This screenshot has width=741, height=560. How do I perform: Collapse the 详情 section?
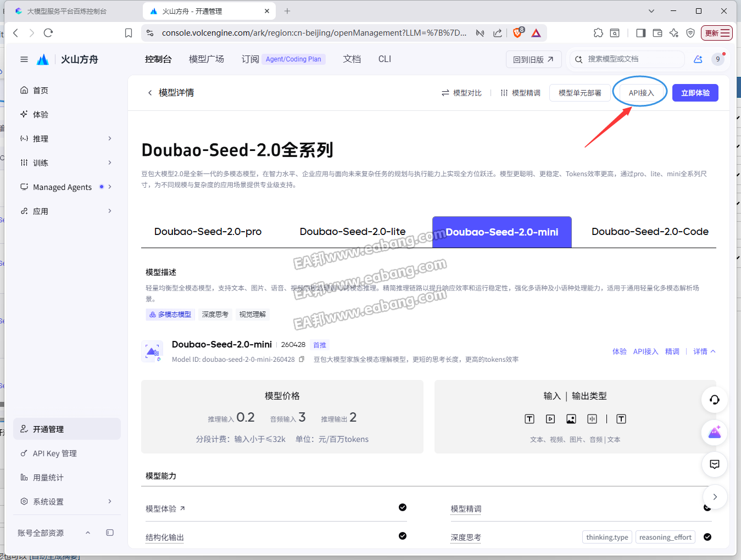704,351
